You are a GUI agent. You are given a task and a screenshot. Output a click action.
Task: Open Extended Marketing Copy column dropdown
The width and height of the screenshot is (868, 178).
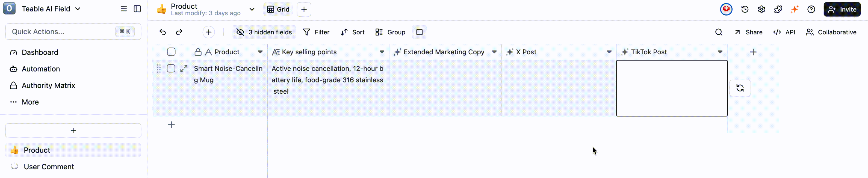[x=494, y=52]
